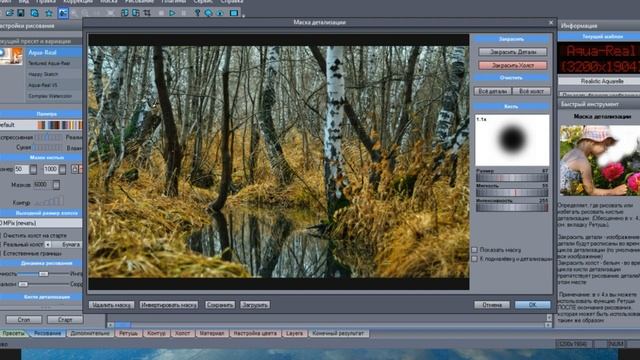The width and height of the screenshot is (640, 360).
Task: Click the Сохранить button in mask dialog
Action: click(x=220, y=305)
